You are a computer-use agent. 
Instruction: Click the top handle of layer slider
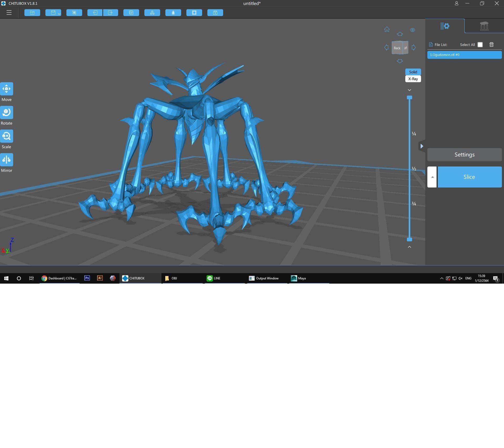(x=409, y=97)
